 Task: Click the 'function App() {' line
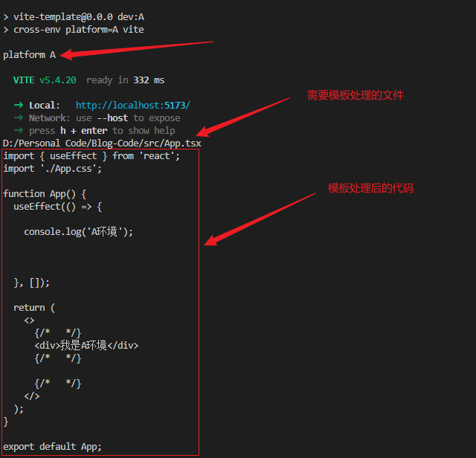(x=50, y=193)
